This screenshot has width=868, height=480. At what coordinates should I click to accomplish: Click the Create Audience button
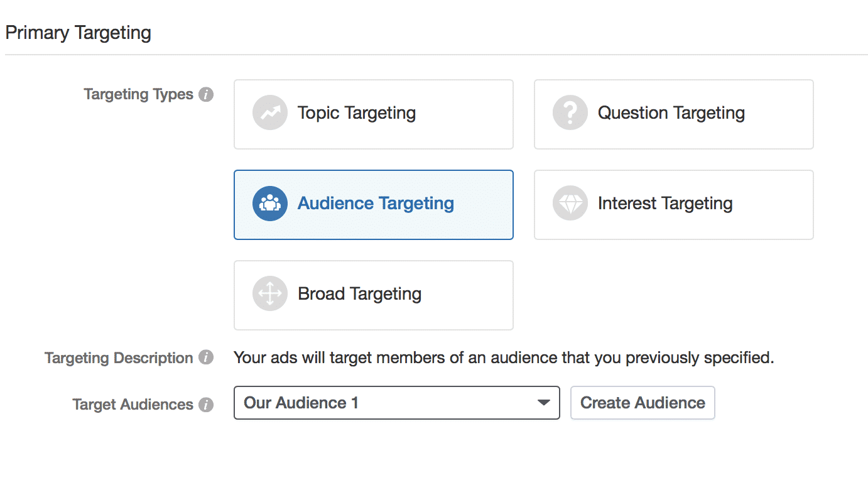(643, 403)
